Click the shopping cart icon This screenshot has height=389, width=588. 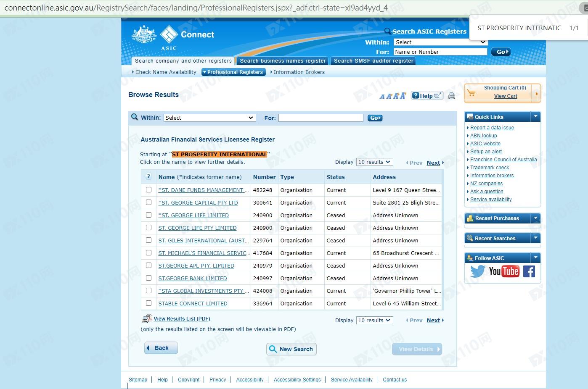point(472,92)
